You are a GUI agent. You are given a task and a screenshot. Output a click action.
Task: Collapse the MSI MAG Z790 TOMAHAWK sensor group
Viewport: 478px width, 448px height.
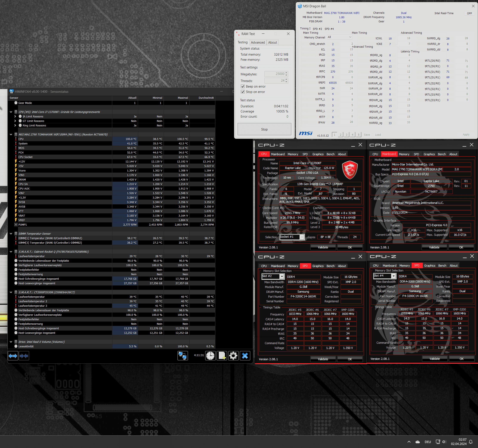click(x=11, y=134)
